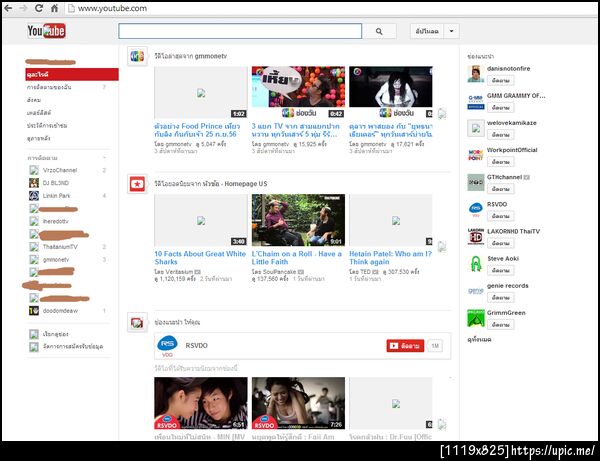The image size is (600, 461).
Task: Click GrimmGreen channel logo
Action: pyautogui.click(x=476, y=318)
